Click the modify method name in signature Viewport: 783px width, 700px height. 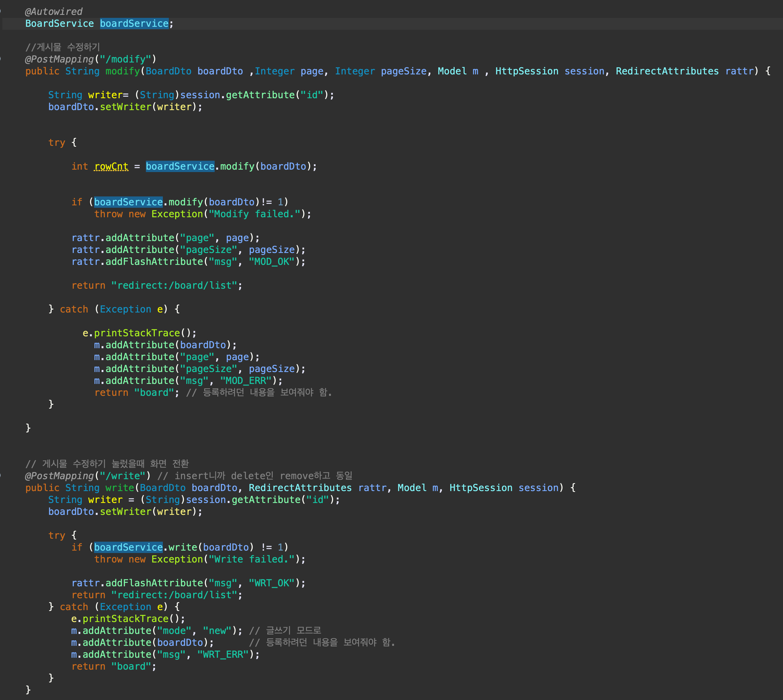coord(123,71)
